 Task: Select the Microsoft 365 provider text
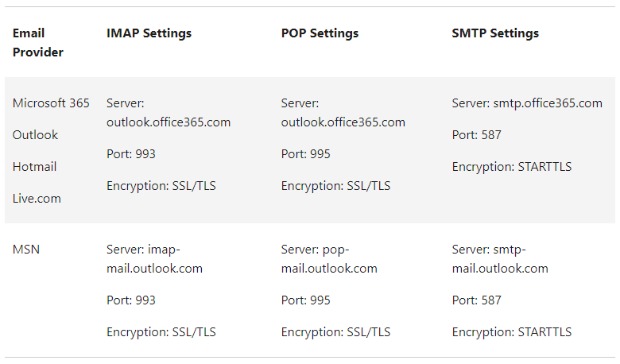tap(51, 103)
